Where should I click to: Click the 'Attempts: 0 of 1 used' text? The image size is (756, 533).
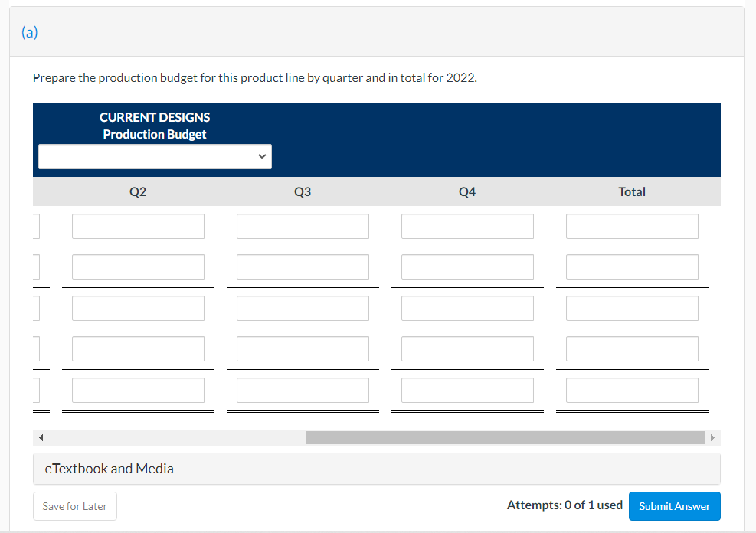(565, 505)
